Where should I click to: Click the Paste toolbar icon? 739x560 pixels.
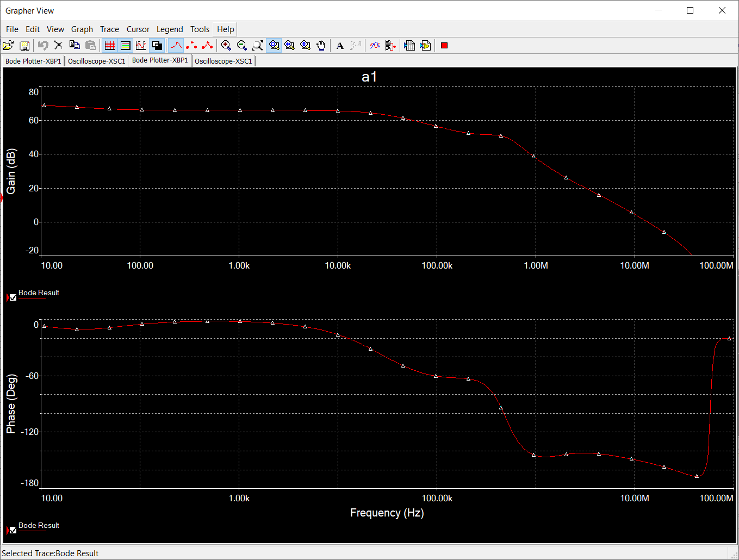(90, 46)
